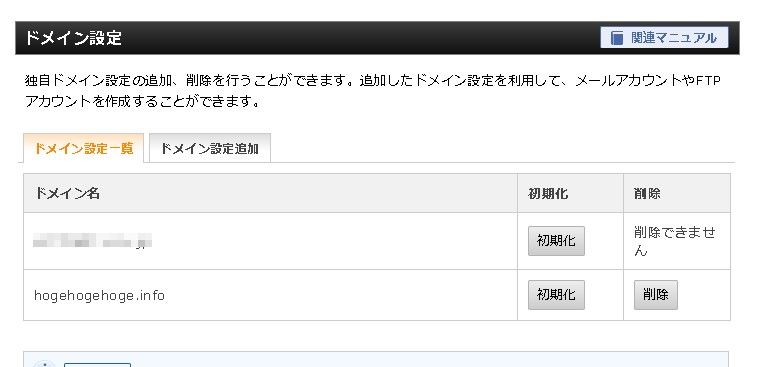Delete hogehogehoge.info using the 削除 button
757x367 pixels.
click(x=656, y=295)
